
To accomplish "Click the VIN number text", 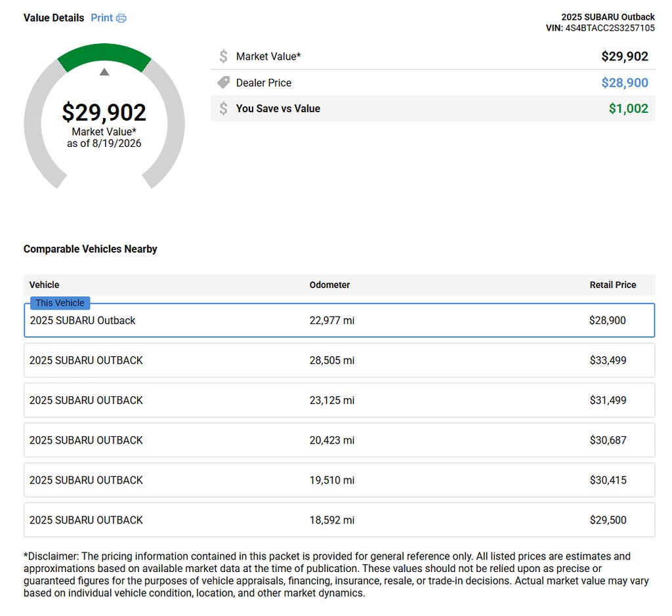I will click(610, 28).
